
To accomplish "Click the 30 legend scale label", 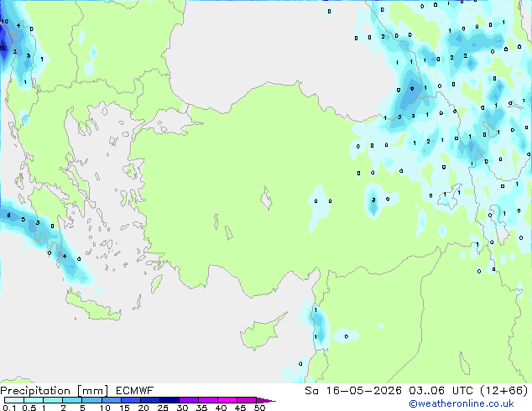I will [182, 408].
